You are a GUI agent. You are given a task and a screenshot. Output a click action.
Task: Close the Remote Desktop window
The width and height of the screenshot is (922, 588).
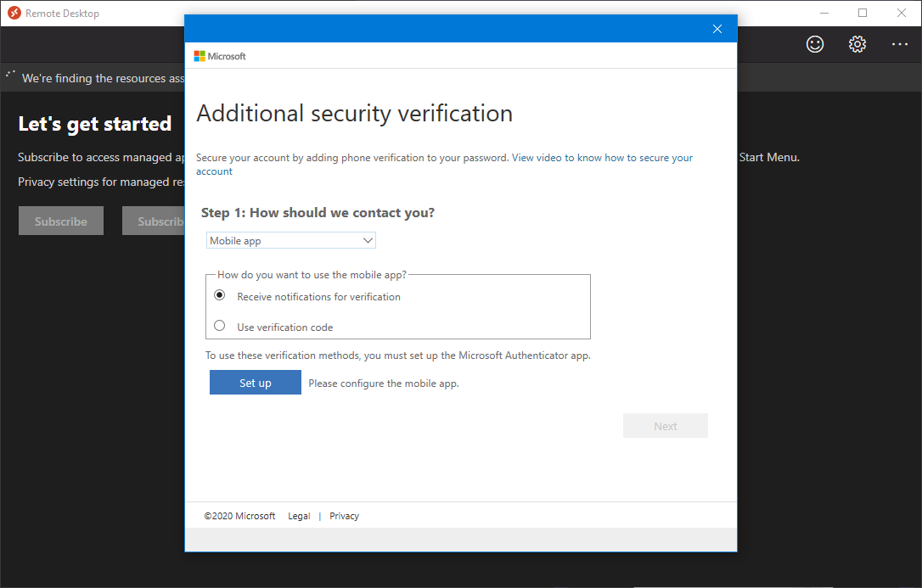pyautogui.click(x=902, y=13)
